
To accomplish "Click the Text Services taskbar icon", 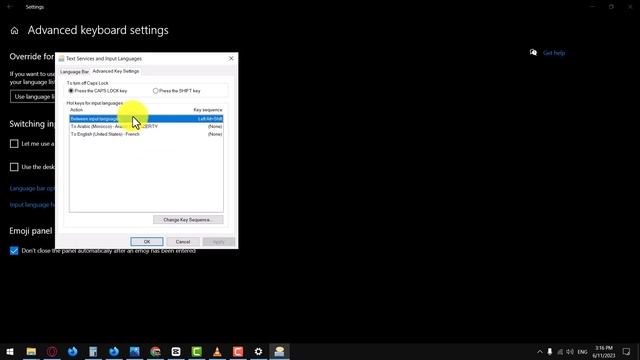I will coord(280,351).
